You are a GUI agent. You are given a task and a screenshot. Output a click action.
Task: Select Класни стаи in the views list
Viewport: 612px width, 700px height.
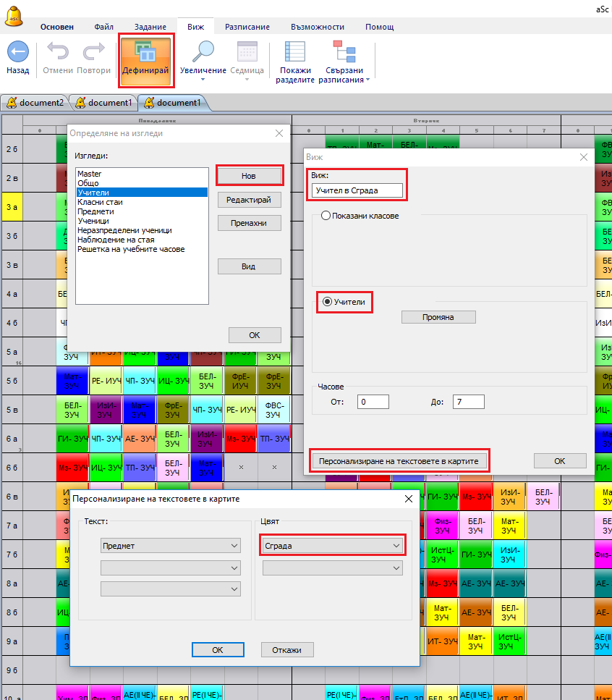click(100, 202)
